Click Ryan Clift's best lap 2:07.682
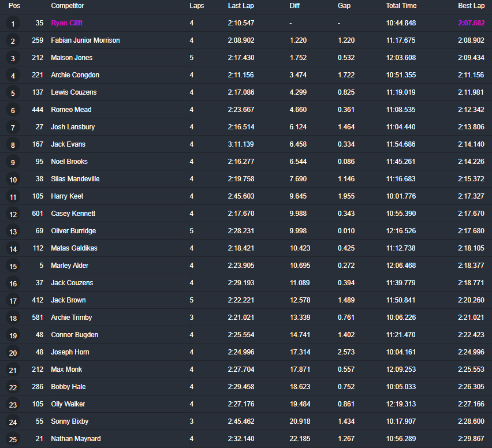492x448 pixels. 471,23
